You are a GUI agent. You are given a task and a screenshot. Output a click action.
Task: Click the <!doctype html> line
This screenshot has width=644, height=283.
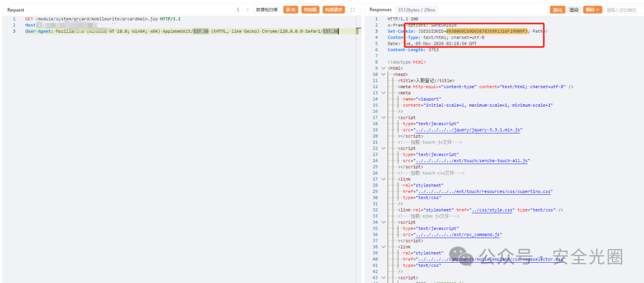[x=407, y=62]
